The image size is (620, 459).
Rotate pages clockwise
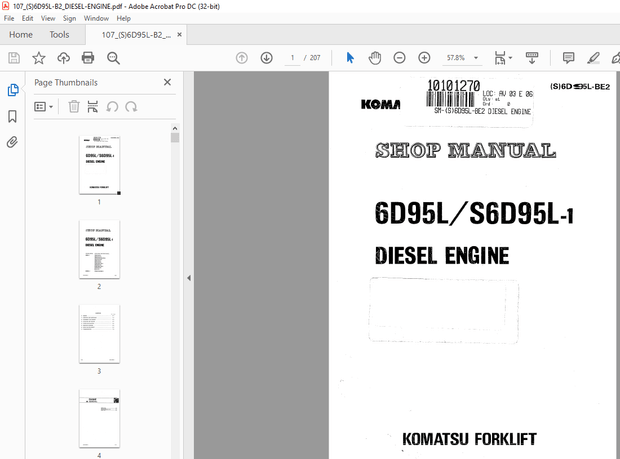click(x=131, y=107)
